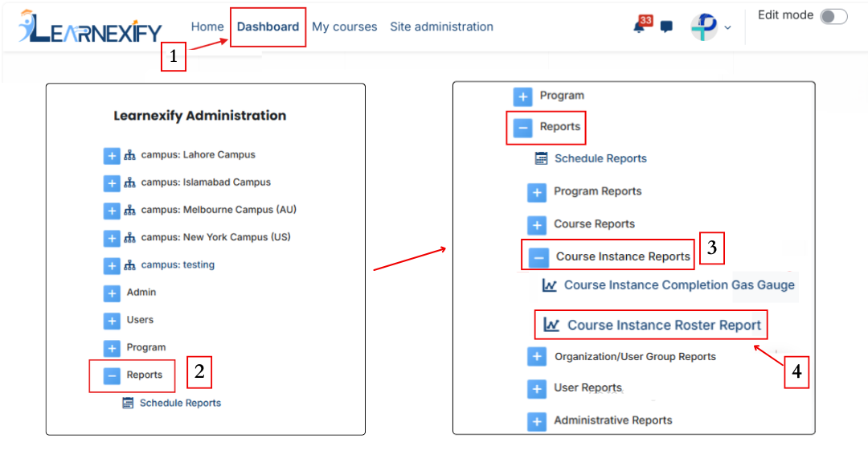Collapse the Course Instance Reports node
868x455 pixels.
(538, 257)
